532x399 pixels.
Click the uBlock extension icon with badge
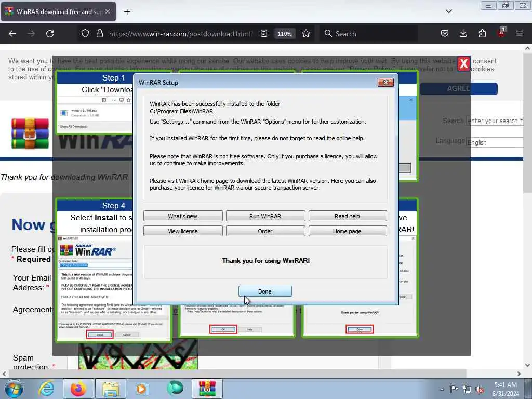[501, 33]
